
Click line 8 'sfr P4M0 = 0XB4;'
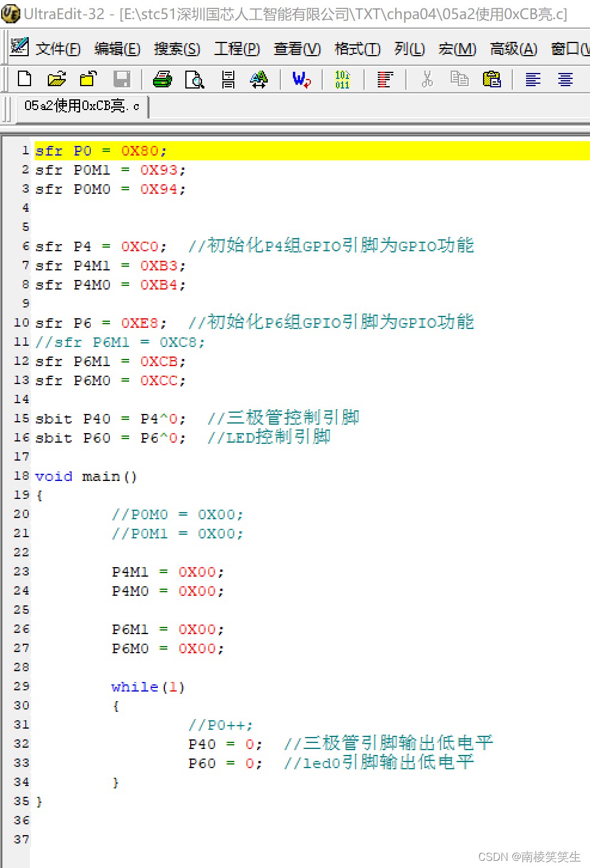(x=111, y=285)
